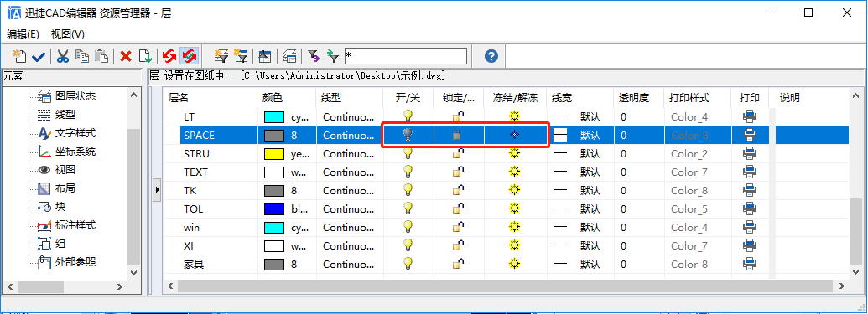Click the scissors cut icon
Viewport: 868px width, 314px height.
pos(63,56)
